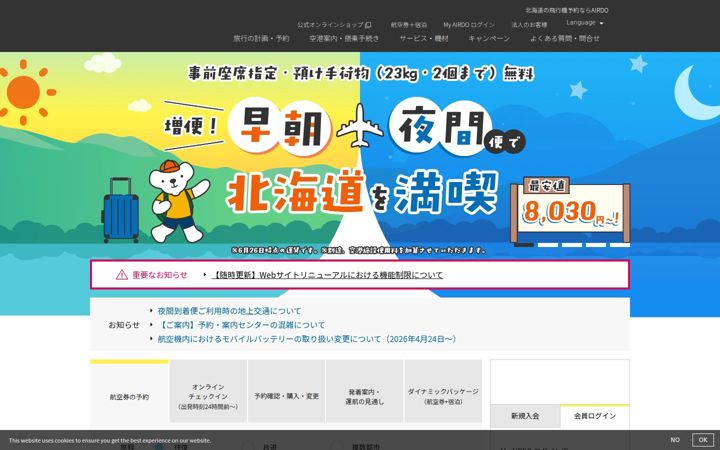720x450 pixels.
Task: Open 法人のお客様 link
Action: point(529,25)
